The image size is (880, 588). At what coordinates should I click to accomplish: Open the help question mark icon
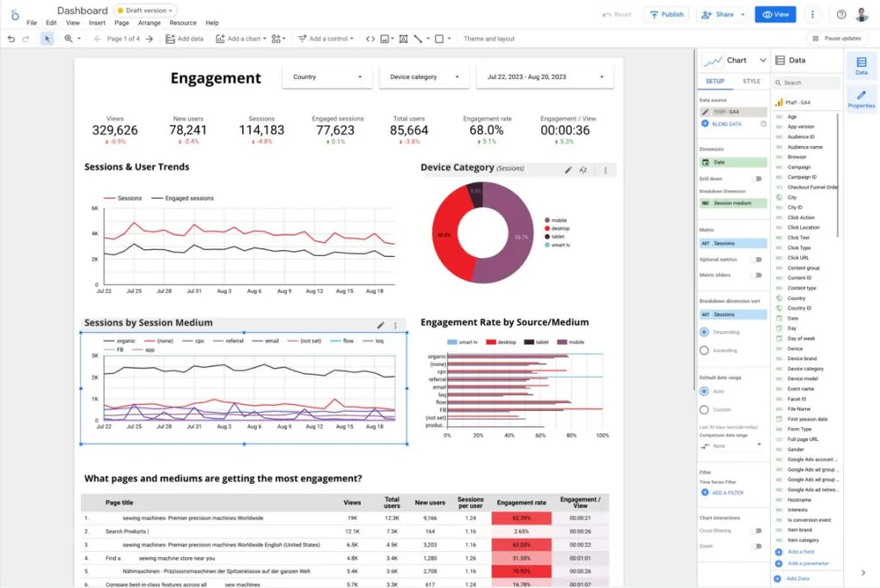point(840,15)
